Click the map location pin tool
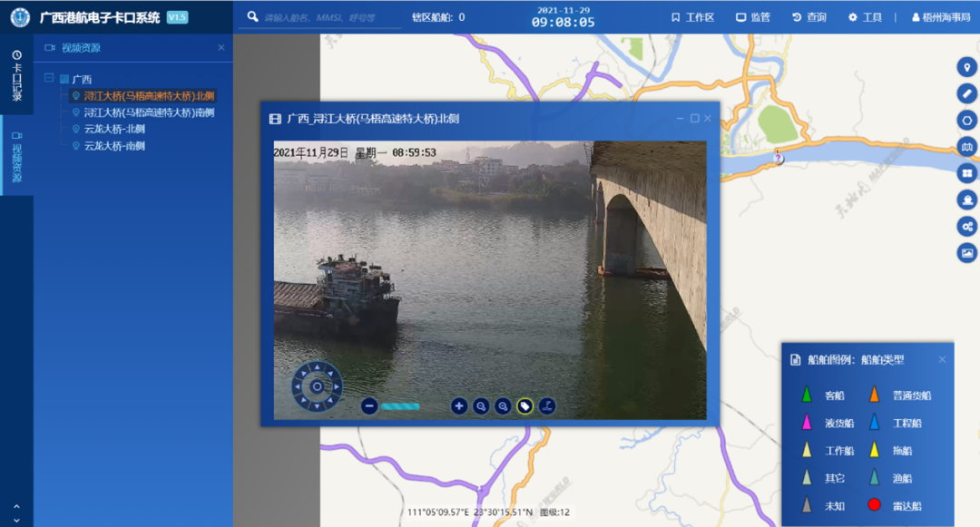980x527 pixels. click(967, 67)
